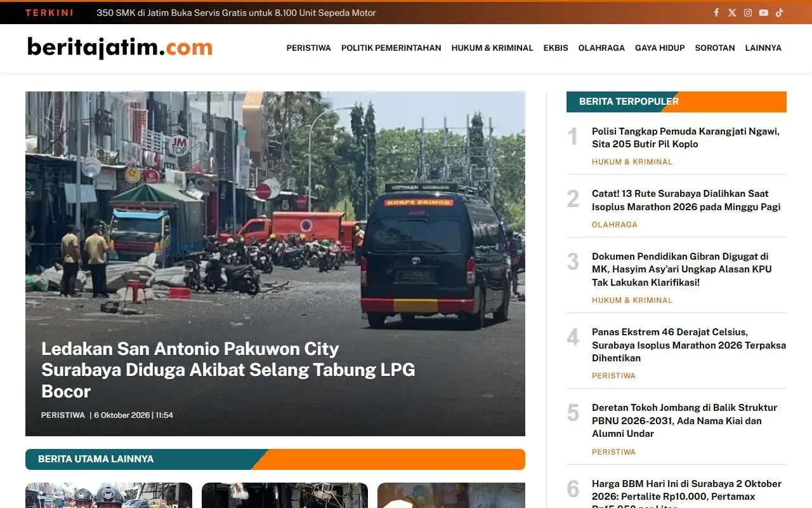Viewport: 812px width, 508px height.
Task: Open the EKBIS menu
Action: (556, 48)
